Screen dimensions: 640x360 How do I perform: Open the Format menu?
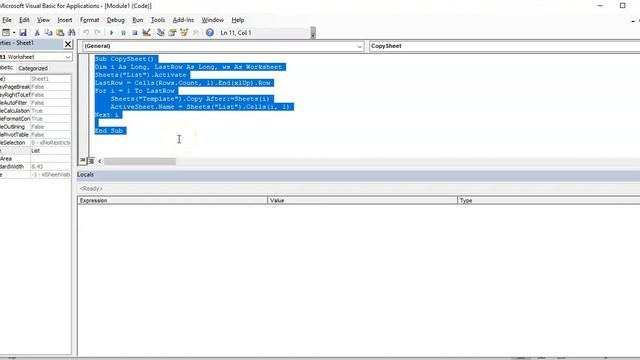pyautogui.click(x=89, y=20)
